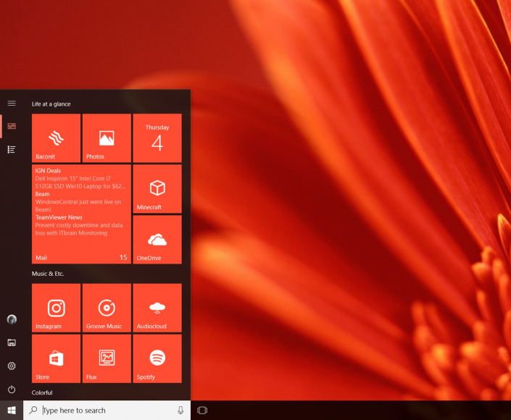511x420 pixels.
Task: Open the Store tile
Action: pyautogui.click(x=56, y=358)
